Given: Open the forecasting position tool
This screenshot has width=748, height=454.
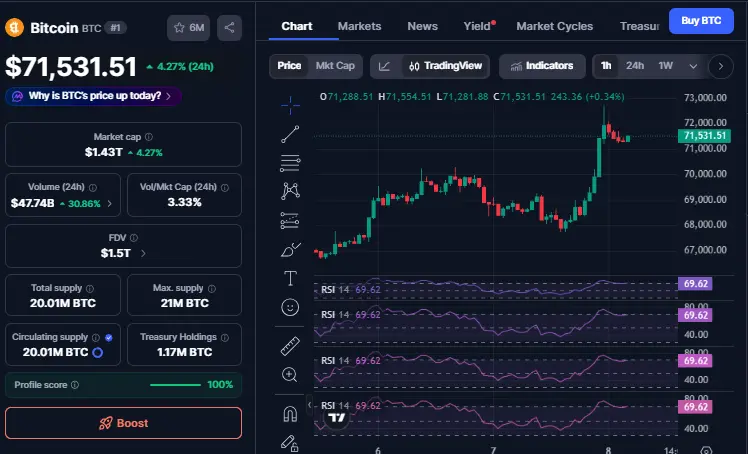Looking at the screenshot, I should tap(290, 220).
